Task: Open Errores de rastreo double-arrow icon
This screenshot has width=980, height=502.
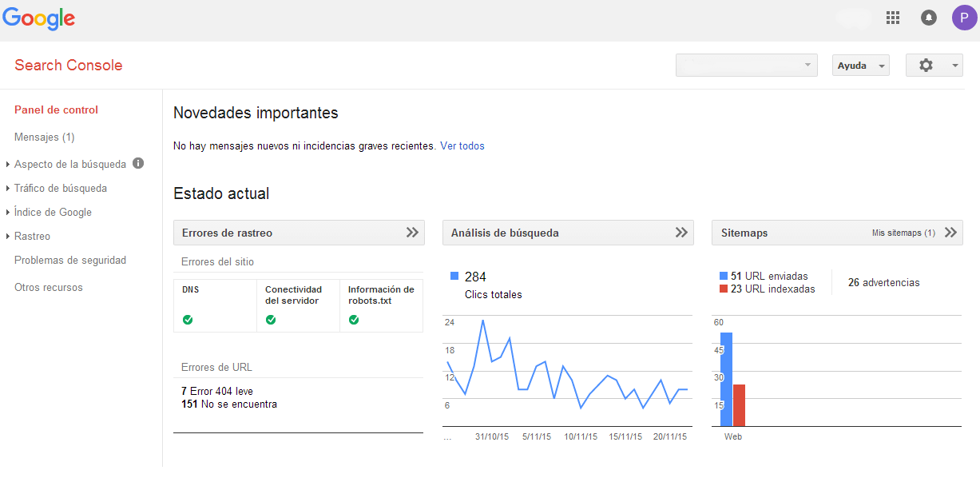Action: pos(412,233)
